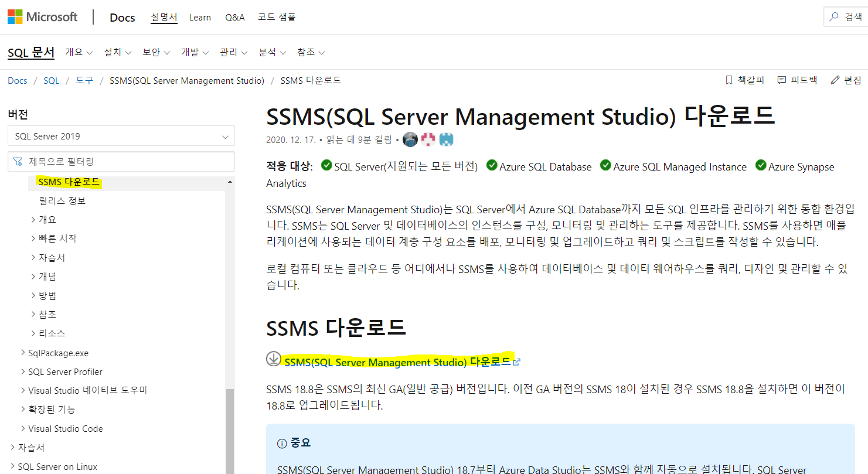Click the bookmark (책갈피) icon

729,80
